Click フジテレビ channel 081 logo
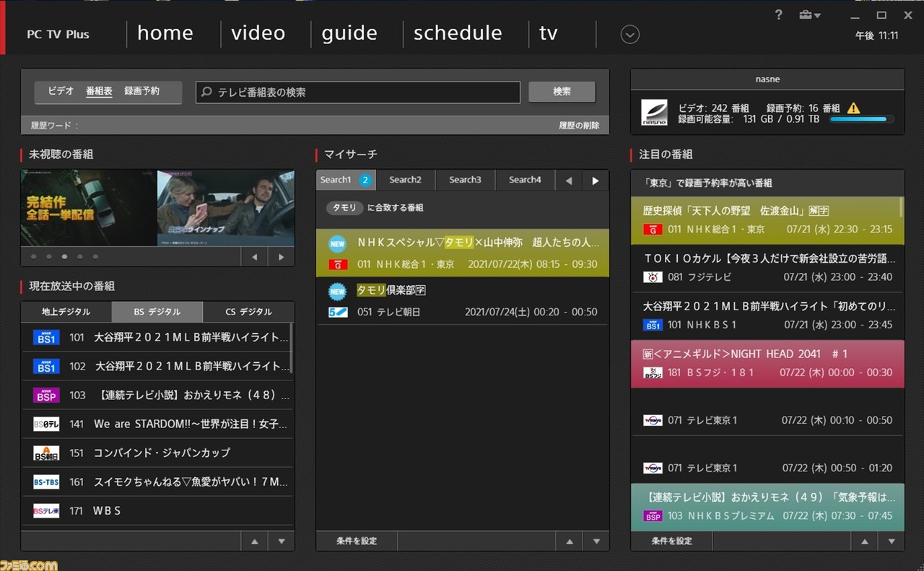Image resolution: width=924 pixels, height=571 pixels. [653, 276]
